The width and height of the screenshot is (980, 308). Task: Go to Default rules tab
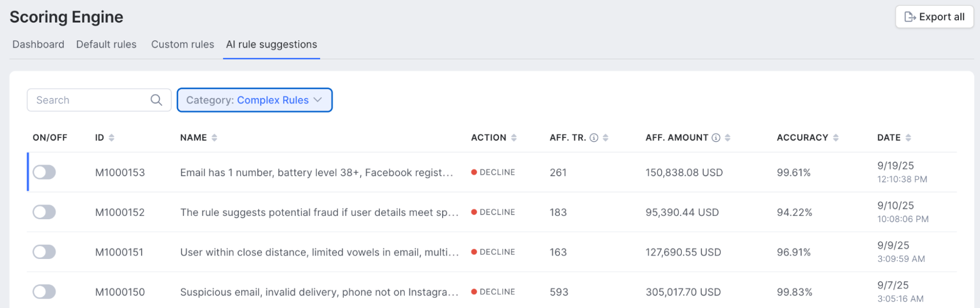point(106,45)
